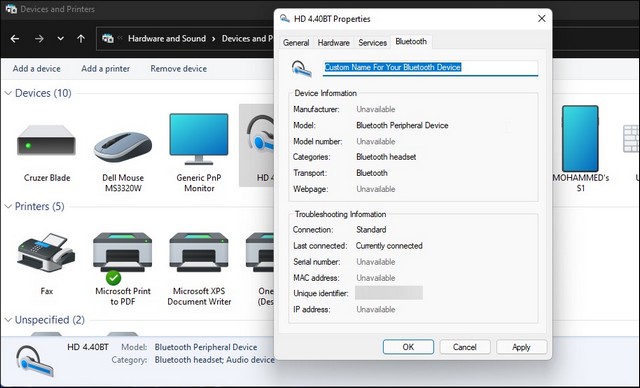The height and width of the screenshot is (388, 640).
Task: Expand the breadcrumb chevron after Hardware and Sound
Action: click(213, 39)
